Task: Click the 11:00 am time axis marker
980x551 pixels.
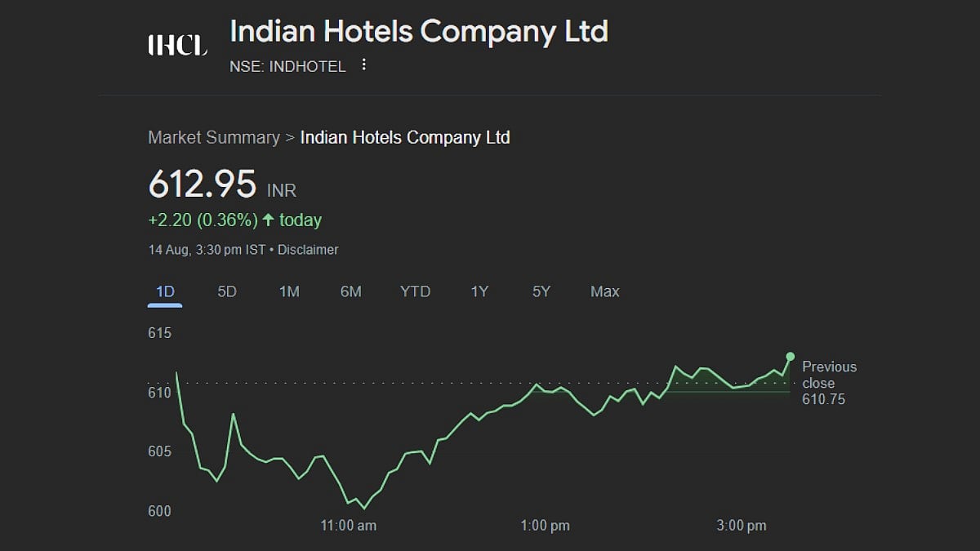Action: [348, 526]
